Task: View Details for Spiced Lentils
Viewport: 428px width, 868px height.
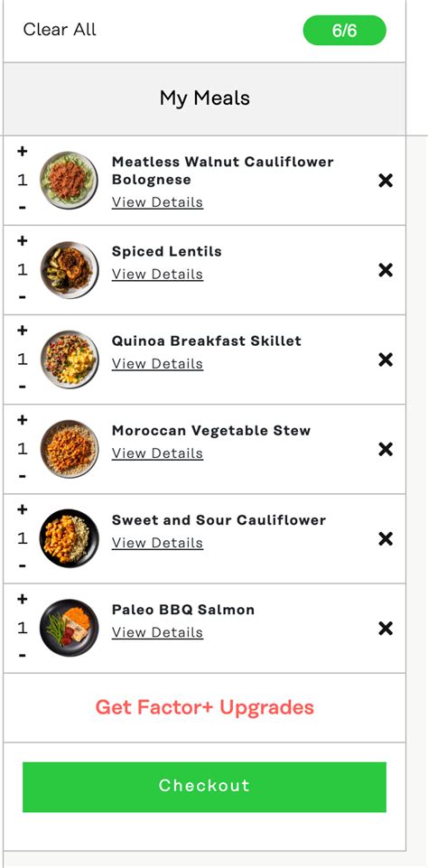Action: coord(157,275)
